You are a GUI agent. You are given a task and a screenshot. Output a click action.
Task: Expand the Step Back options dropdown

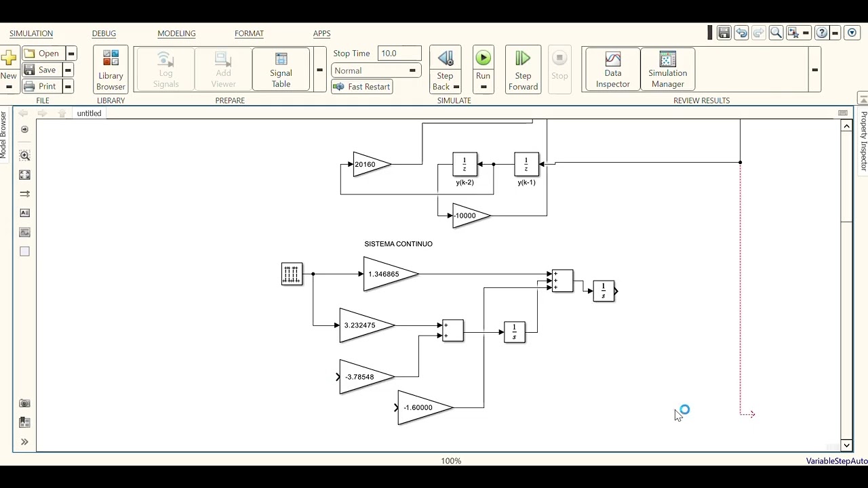[x=456, y=87]
